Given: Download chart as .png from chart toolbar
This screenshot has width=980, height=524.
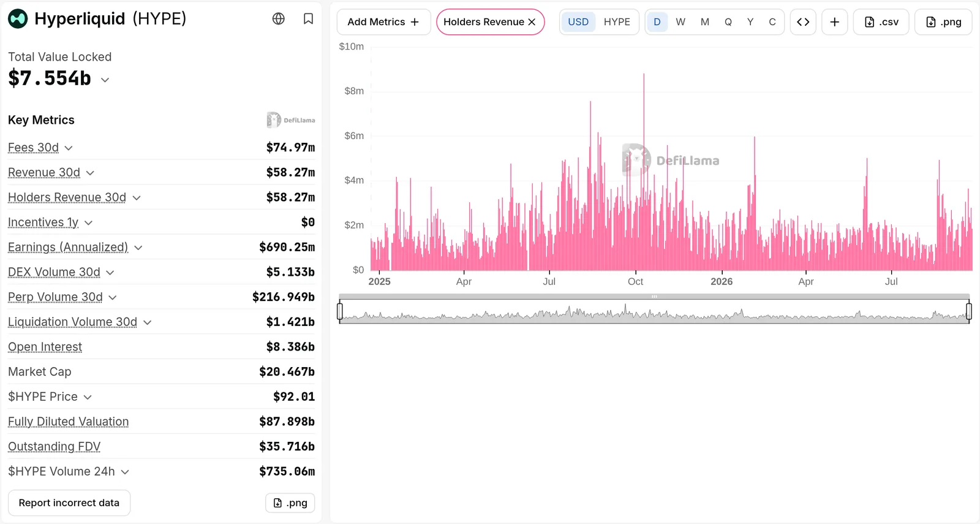Looking at the screenshot, I should click(x=943, y=22).
